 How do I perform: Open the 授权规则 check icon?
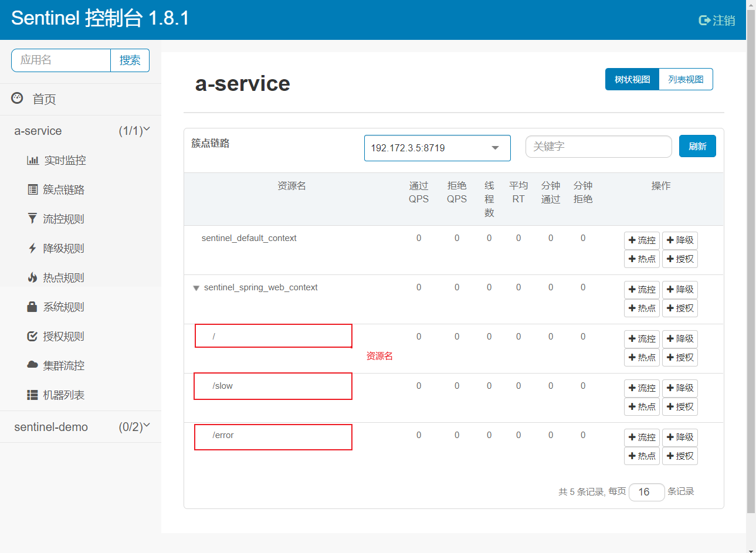33,336
